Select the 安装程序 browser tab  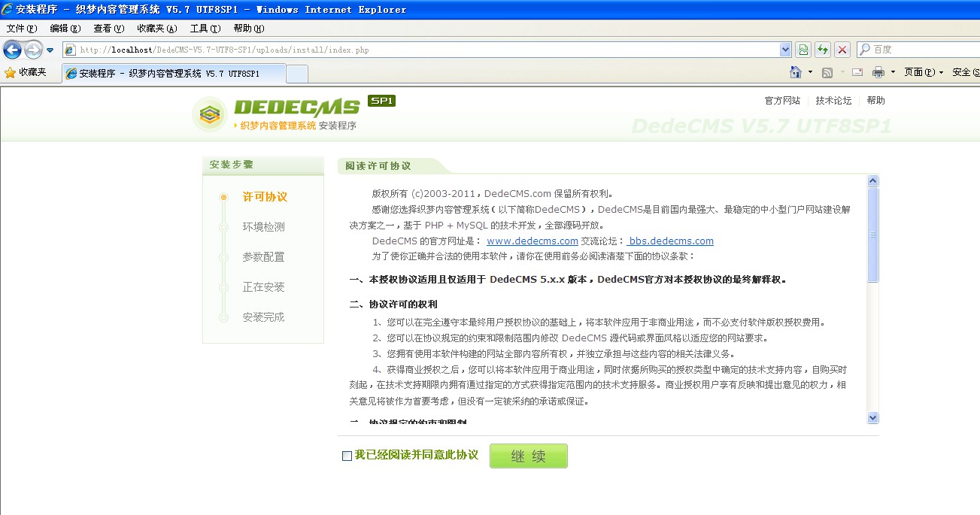tap(172, 74)
